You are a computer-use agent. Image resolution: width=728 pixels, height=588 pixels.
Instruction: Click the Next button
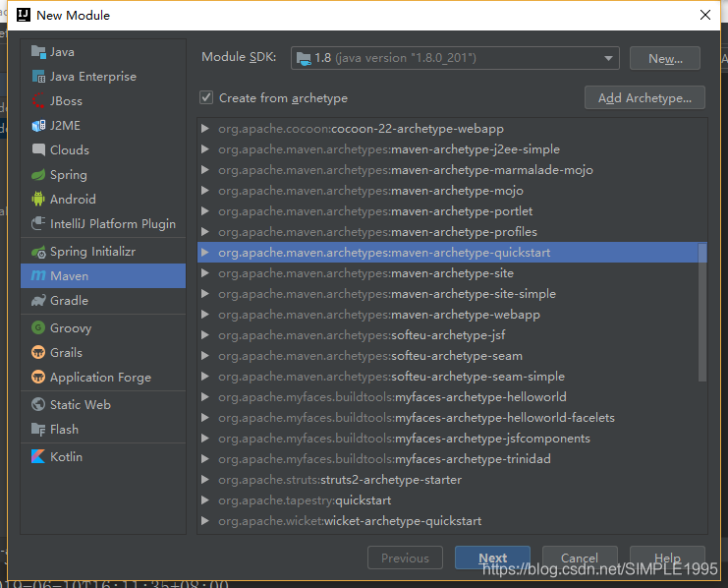(x=492, y=558)
